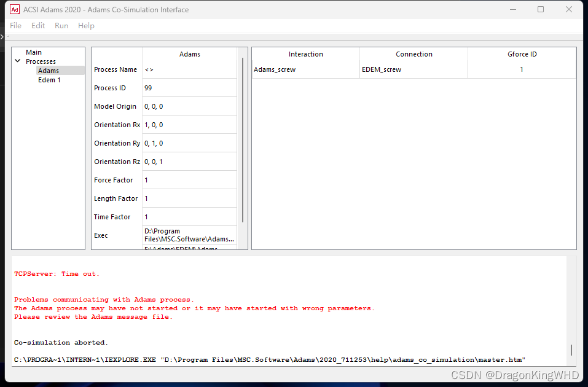
Task: Edit the Force Factor value
Action: (189, 179)
